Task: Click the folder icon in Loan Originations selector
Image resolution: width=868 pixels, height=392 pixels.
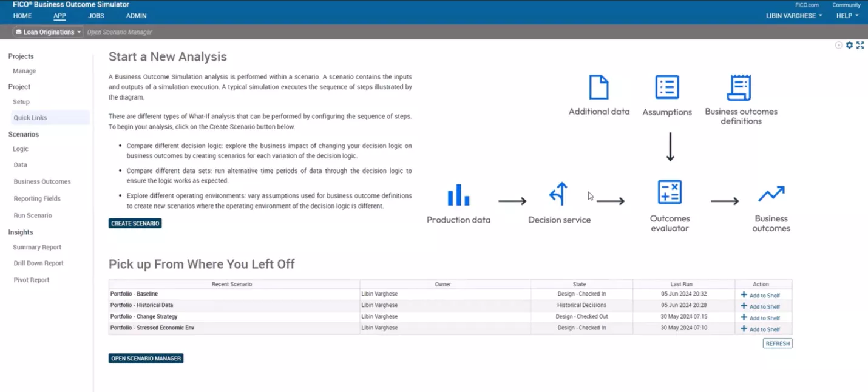Action: [19, 32]
